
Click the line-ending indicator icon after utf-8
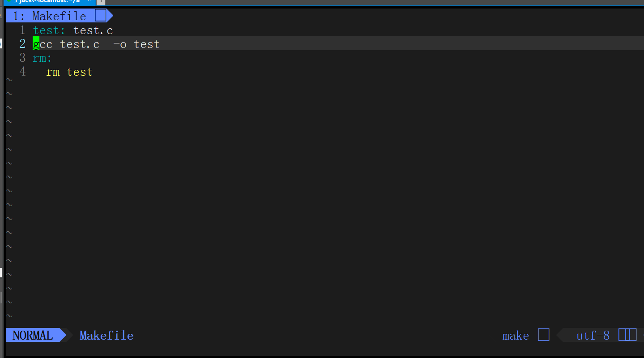coord(628,335)
